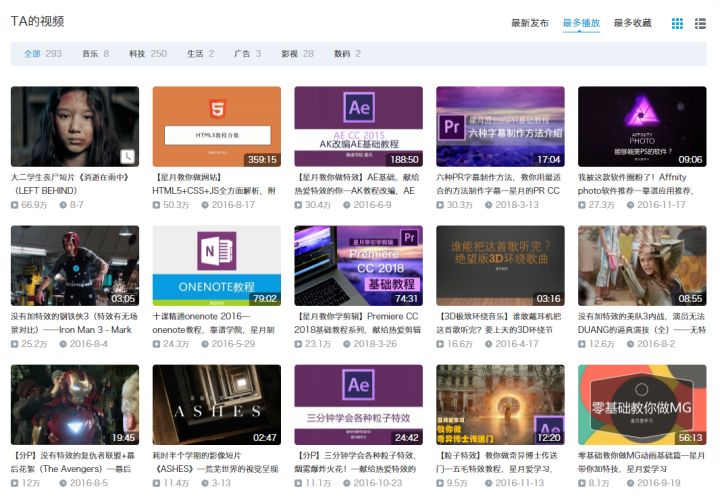The height and width of the screenshot is (497, 720).
Task: Switch to grid view layout icon
Action: [x=677, y=23]
